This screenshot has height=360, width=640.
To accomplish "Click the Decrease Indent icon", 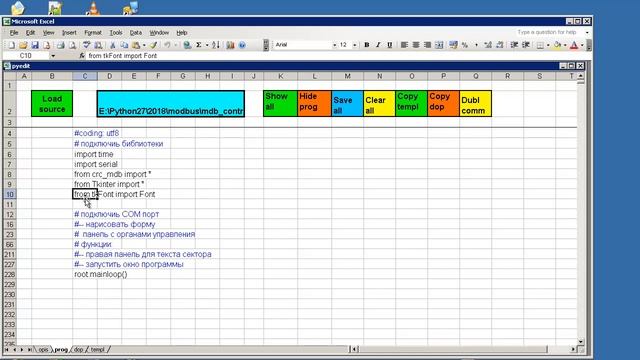I will click(514, 45).
